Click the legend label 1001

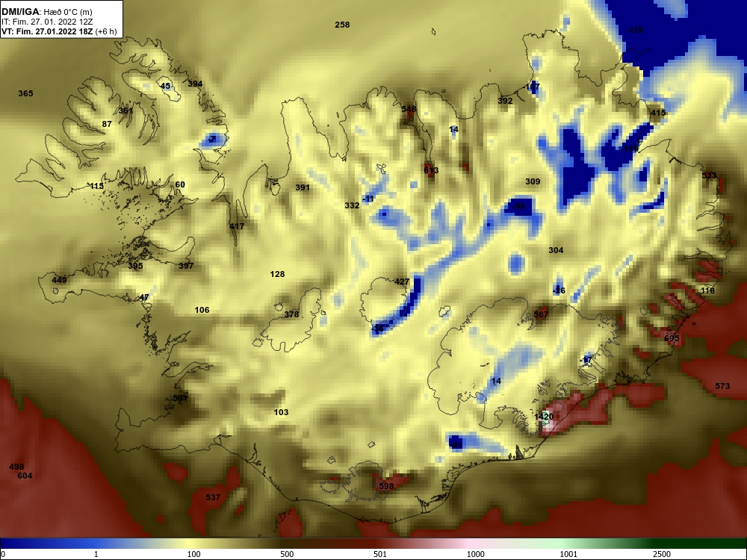568,554
